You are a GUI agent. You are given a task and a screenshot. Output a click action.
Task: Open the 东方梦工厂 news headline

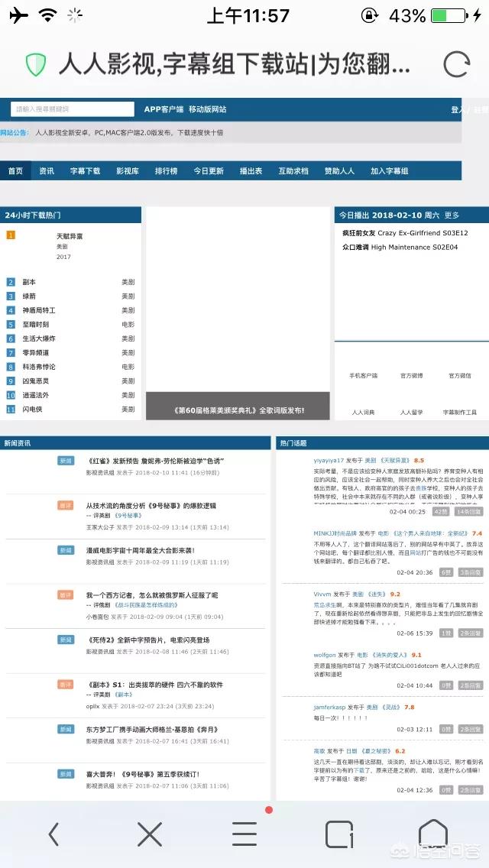point(152,730)
